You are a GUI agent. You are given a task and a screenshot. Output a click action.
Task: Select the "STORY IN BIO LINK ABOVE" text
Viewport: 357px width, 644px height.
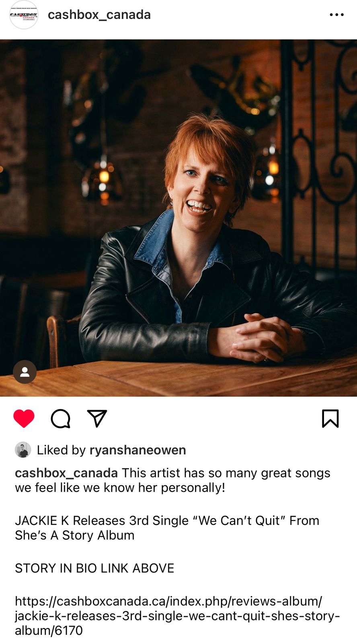94,568
